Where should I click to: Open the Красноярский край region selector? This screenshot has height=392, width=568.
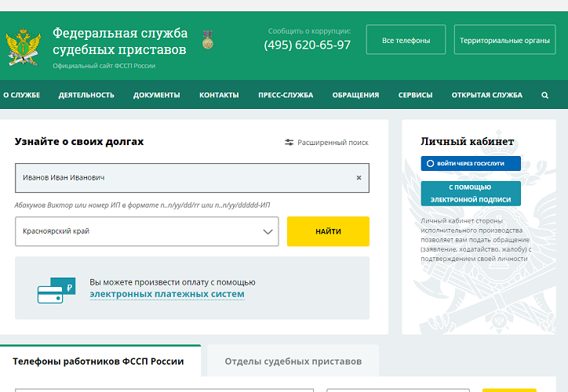(x=147, y=231)
